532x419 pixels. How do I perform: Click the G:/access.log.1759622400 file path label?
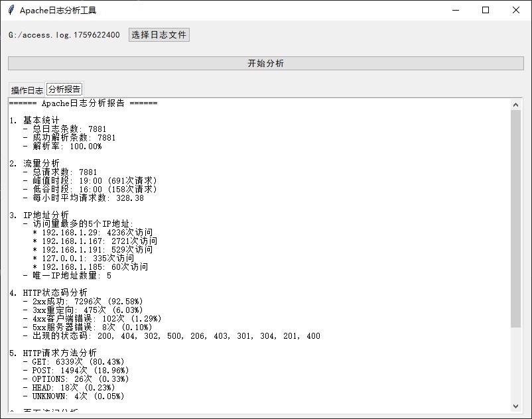64,34
